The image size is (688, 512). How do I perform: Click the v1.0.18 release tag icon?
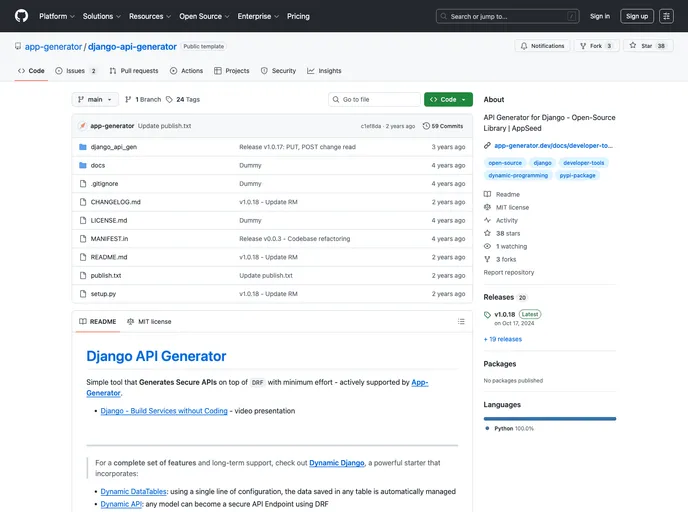coord(487,315)
